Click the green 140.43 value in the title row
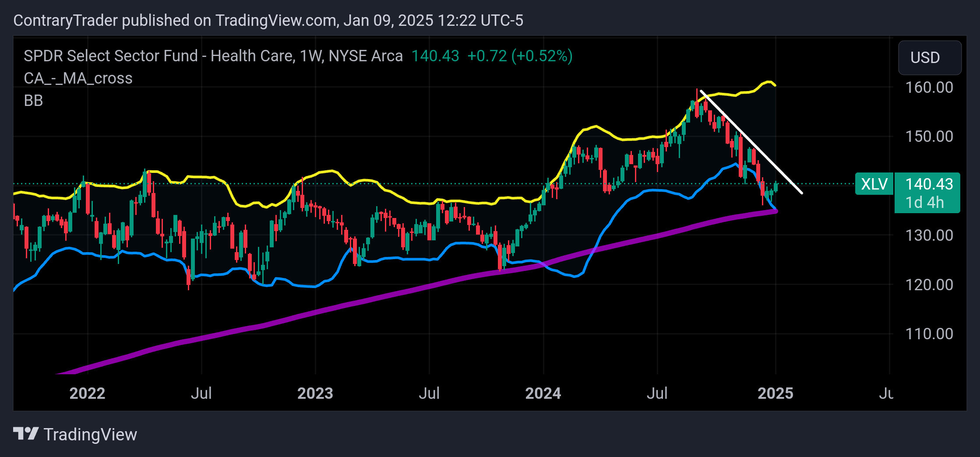Image resolution: width=980 pixels, height=457 pixels. click(435, 56)
